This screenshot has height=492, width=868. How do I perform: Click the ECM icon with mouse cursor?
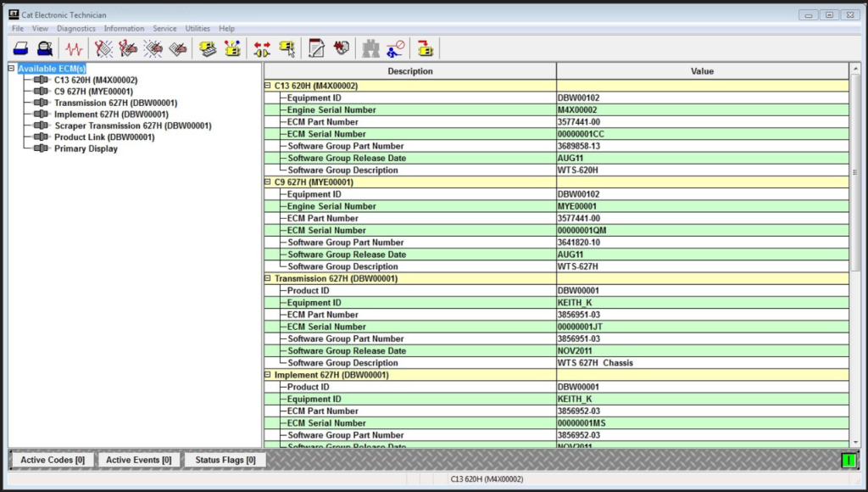point(287,49)
